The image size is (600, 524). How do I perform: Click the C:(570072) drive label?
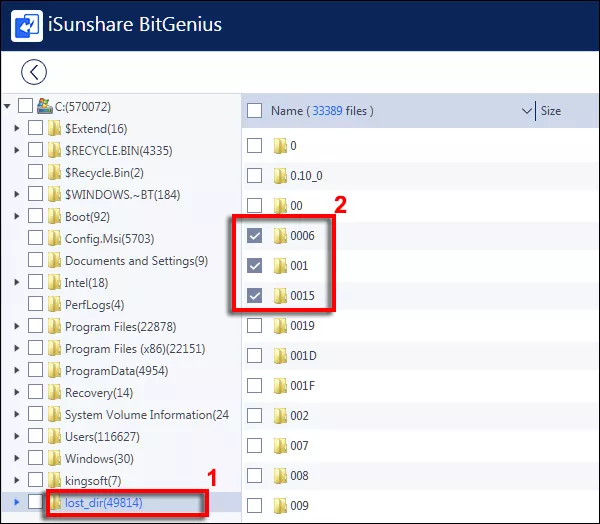(83, 106)
